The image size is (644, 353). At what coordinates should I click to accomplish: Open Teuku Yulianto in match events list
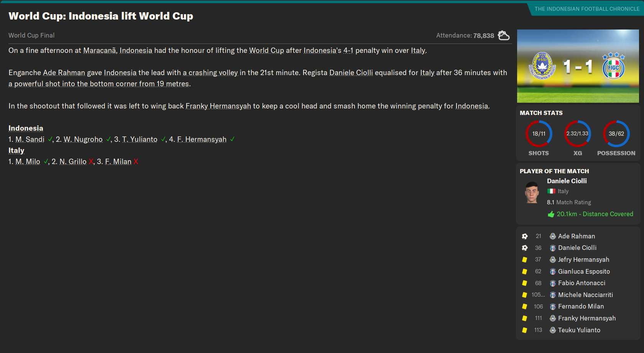(579, 330)
